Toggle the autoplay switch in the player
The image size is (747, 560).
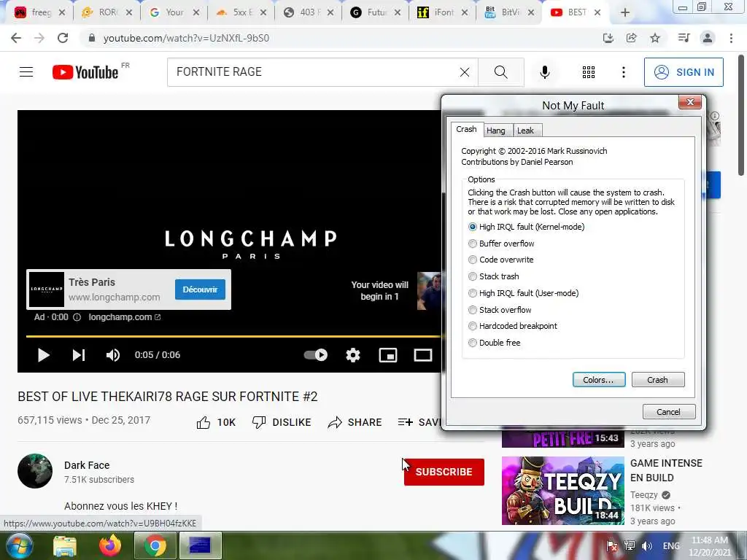pos(316,355)
